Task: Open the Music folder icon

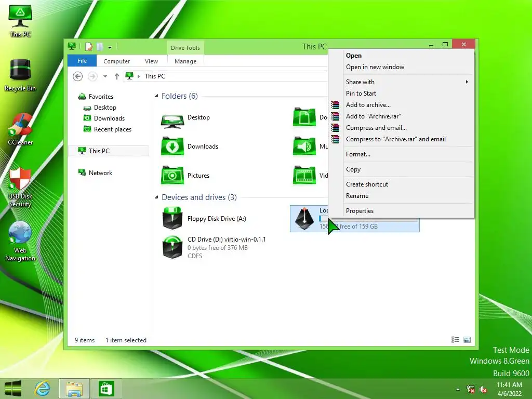Action: [x=304, y=146]
